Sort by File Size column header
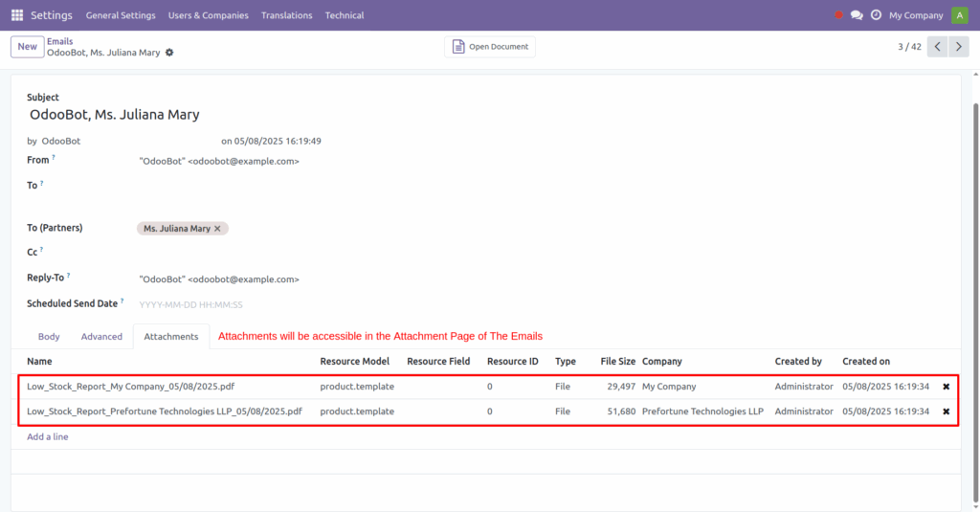The width and height of the screenshot is (980, 512). 618,362
